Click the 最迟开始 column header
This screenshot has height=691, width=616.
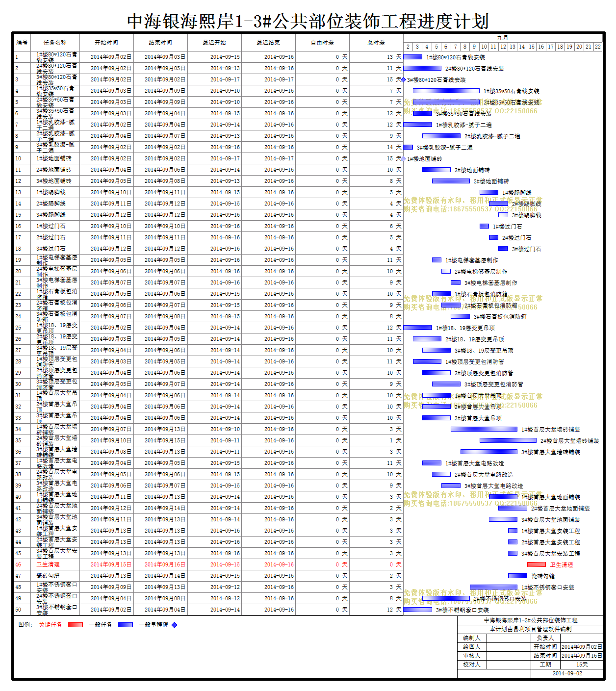pyautogui.click(x=214, y=43)
